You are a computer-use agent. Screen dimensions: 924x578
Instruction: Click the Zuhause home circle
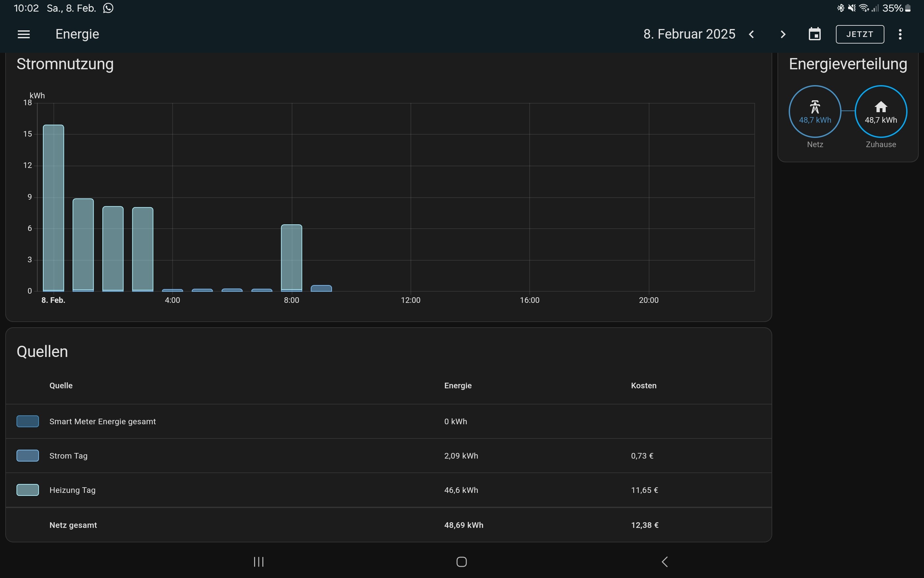pos(881,111)
